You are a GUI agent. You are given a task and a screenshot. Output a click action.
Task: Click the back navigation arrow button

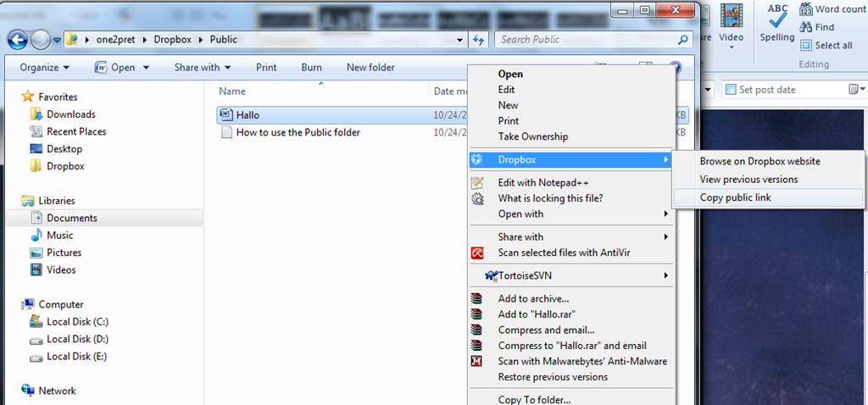pyautogui.click(x=17, y=40)
